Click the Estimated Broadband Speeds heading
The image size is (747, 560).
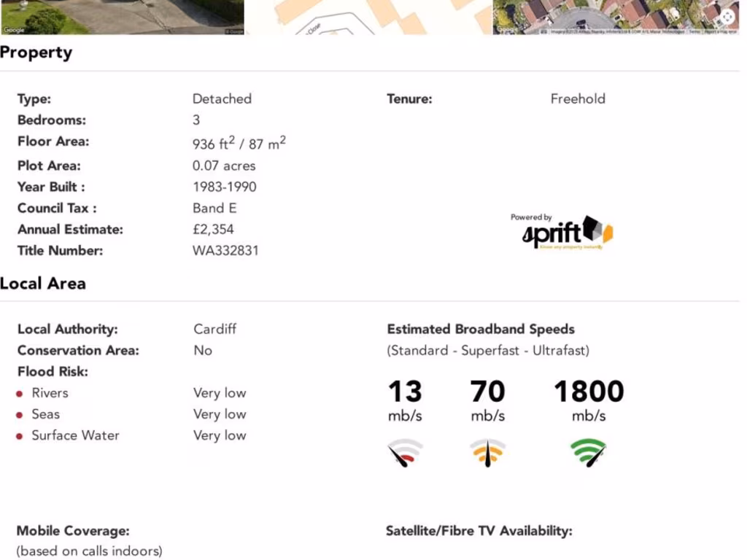(481, 329)
